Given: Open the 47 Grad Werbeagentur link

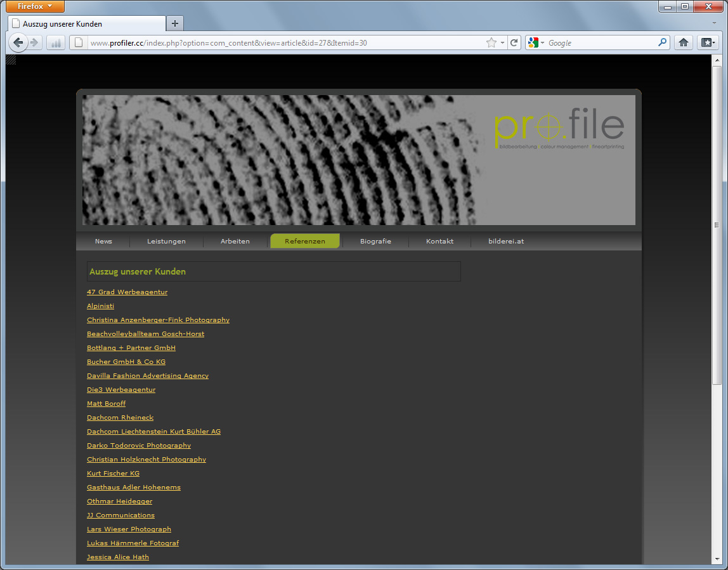Looking at the screenshot, I should (x=127, y=292).
